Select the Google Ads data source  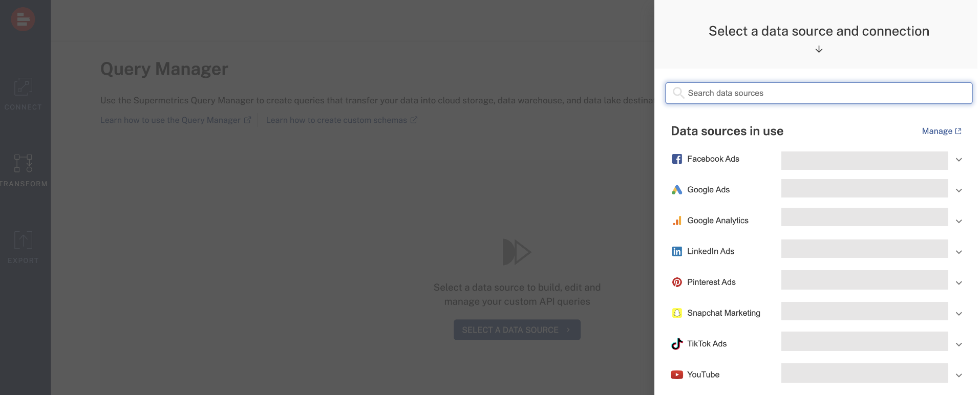(708, 190)
